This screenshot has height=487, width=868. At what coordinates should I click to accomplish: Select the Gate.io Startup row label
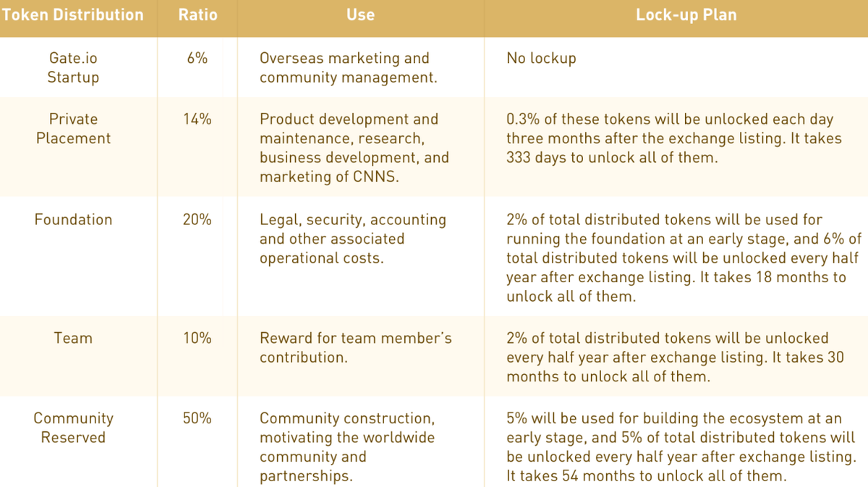tap(73, 67)
